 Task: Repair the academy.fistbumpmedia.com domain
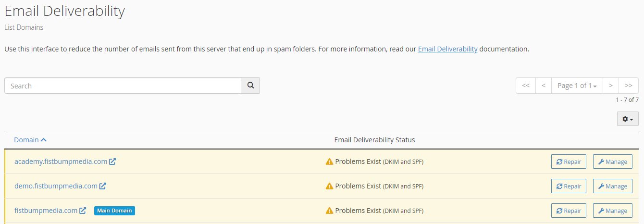coord(569,162)
